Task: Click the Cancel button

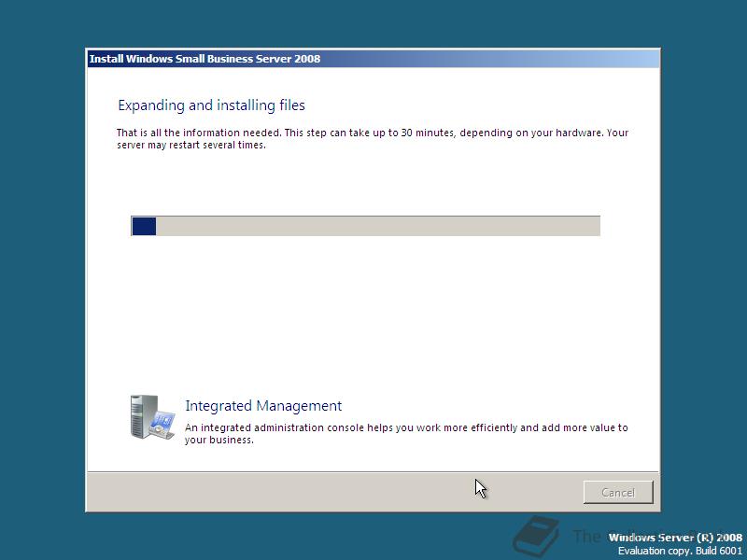Action: [x=618, y=492]
